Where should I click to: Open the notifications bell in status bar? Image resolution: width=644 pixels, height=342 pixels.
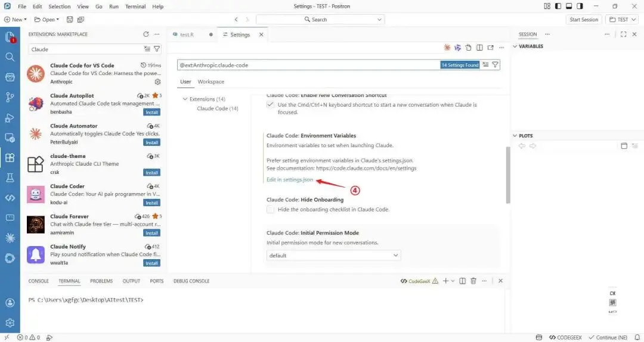coord(637,337)
